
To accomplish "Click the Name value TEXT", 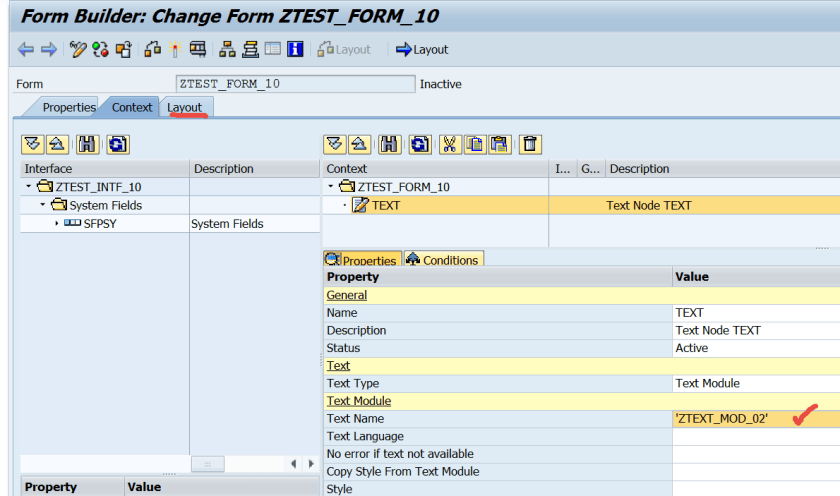I will [x=689, y=313].
